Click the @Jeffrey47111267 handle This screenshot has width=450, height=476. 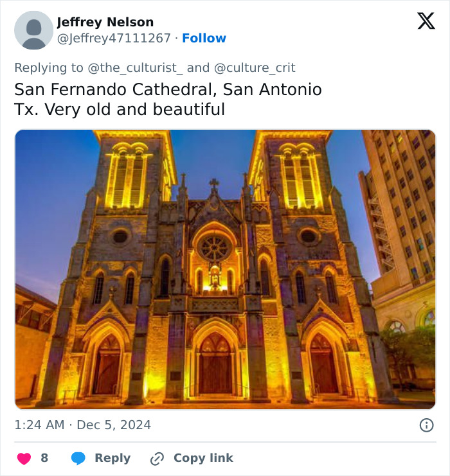pos(114,39)
